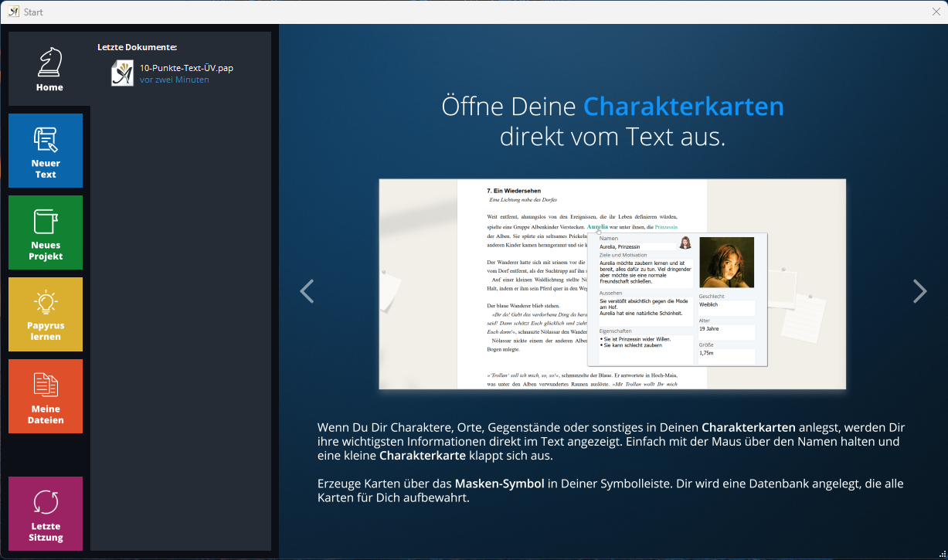Screen dimensions: 948x560
Task: Open Meine Dateien tile
Action: [x=46, y=396]
